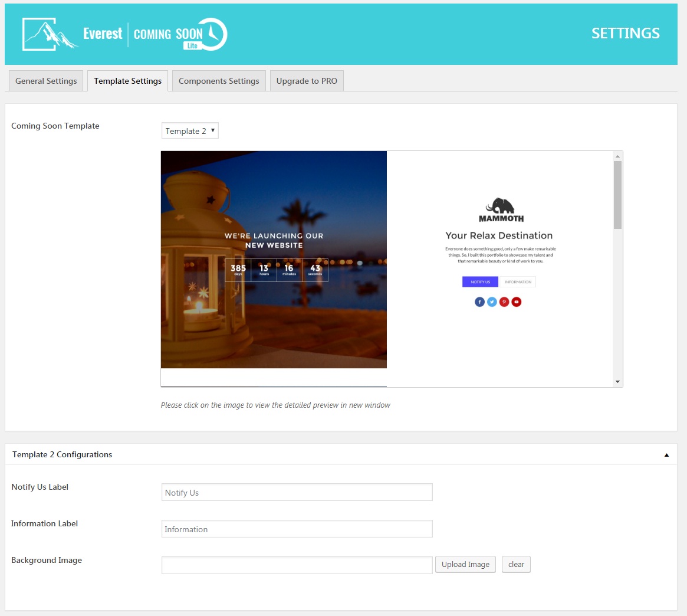The height and width of the screenshot is (616, 687).
Task: Click the 'Everyone does something good' paragraph
Action: (500, 255)
